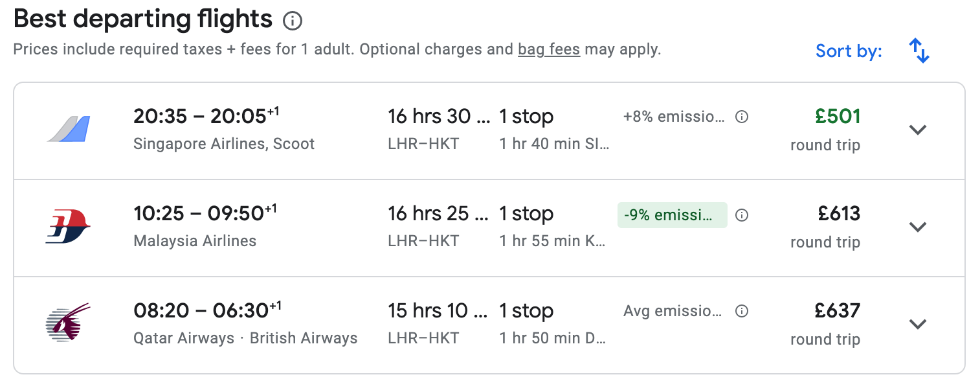Screen dimensions: 980x390
Task: Open Avg emissions info icon
Action: pos(742,312)
